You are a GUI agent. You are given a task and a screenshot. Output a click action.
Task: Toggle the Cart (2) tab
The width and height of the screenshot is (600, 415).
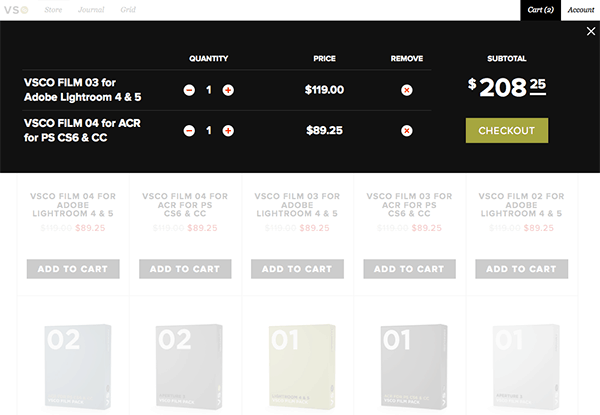540,10
